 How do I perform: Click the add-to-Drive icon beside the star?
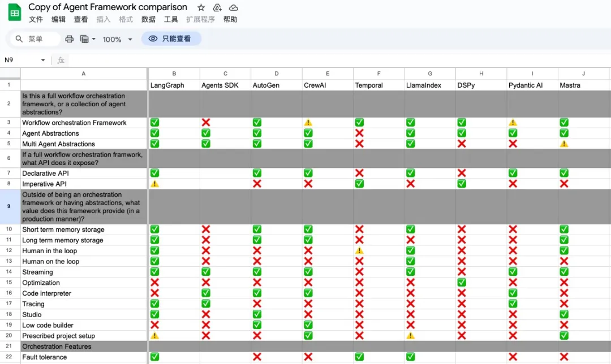pos(217,7)
